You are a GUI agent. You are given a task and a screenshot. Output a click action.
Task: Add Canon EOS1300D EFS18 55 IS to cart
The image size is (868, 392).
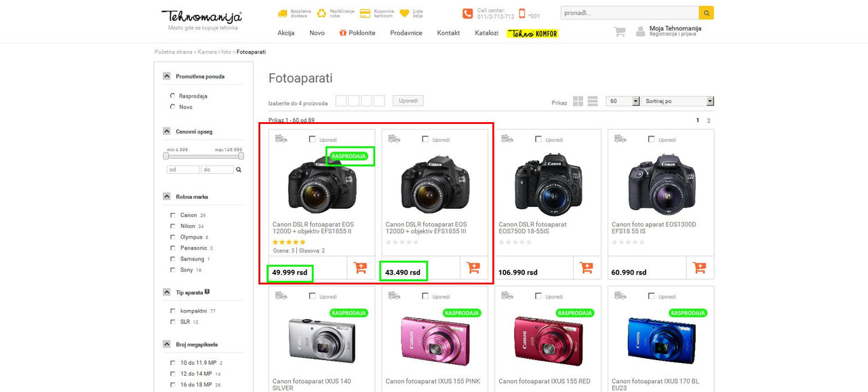(700, 267)
